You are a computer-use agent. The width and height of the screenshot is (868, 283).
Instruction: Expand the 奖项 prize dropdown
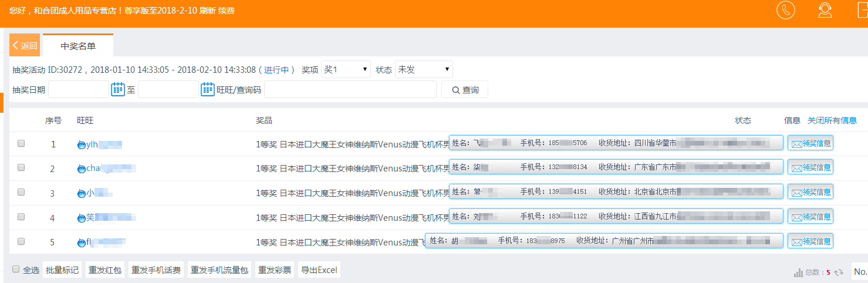coord(346,69)
